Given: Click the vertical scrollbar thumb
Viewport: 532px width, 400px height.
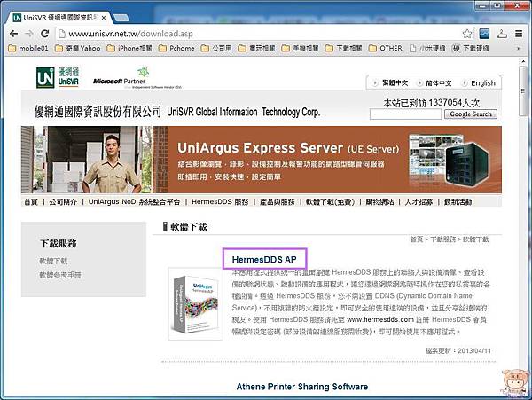Looking at the screenshot, I should 523,91.
